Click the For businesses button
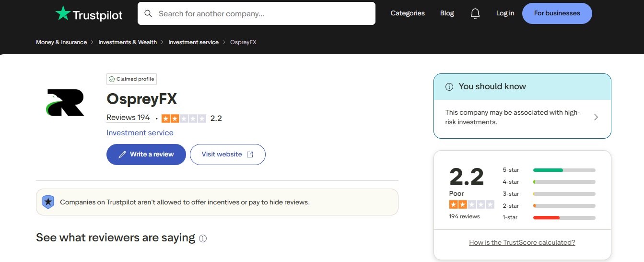644x262 pixels. [x=557, y=13]
